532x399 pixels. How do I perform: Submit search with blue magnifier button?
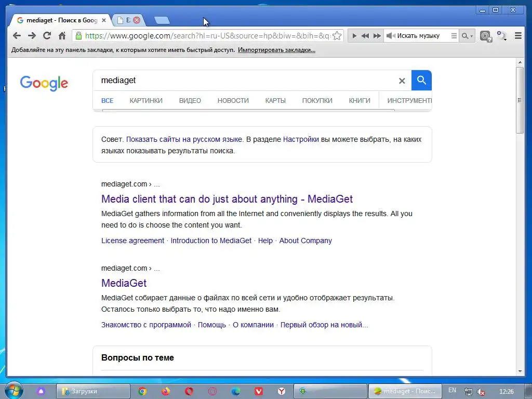point(421,81)
